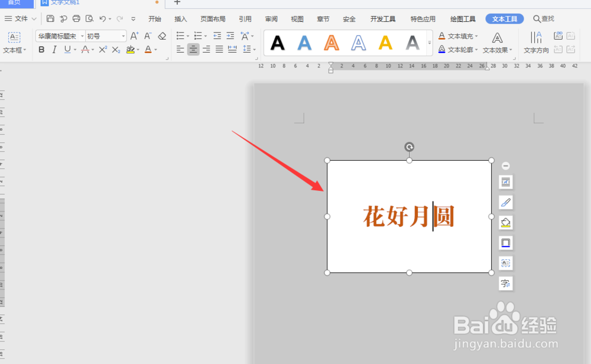
Task: Rotate the text box using rotation handle
Action: click(x=410, y=147)
